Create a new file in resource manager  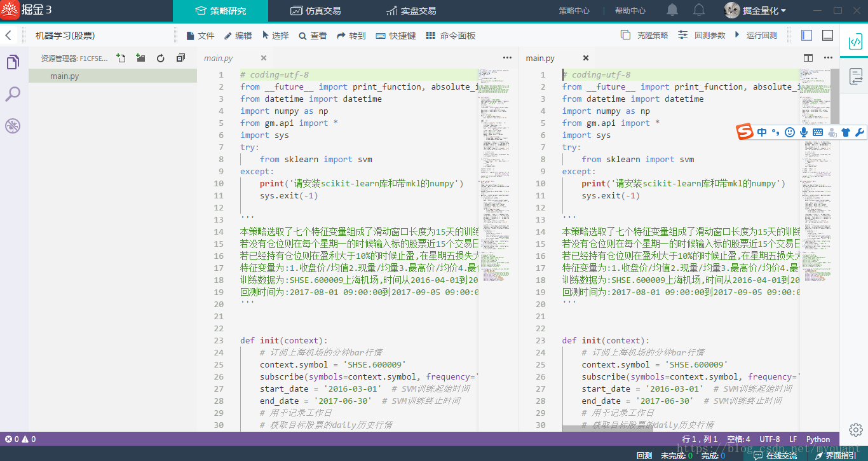121,58
